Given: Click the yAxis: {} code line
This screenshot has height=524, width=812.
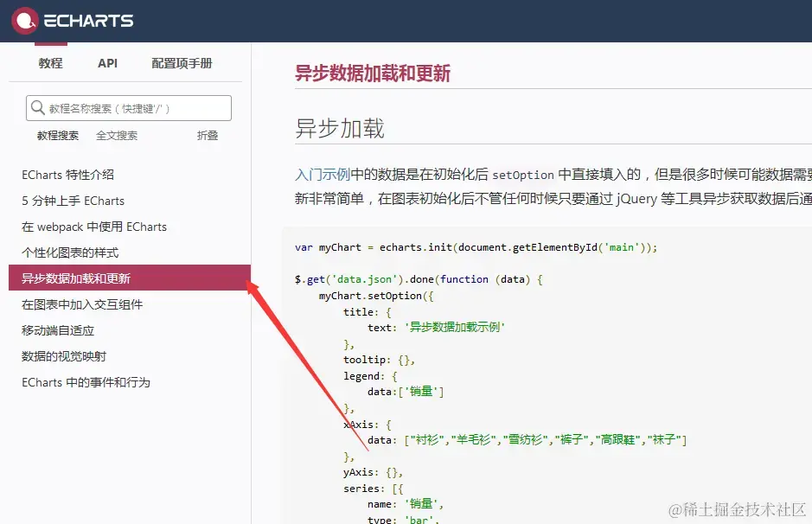Looking at the screenshot, I should click(x=373, y=472).
